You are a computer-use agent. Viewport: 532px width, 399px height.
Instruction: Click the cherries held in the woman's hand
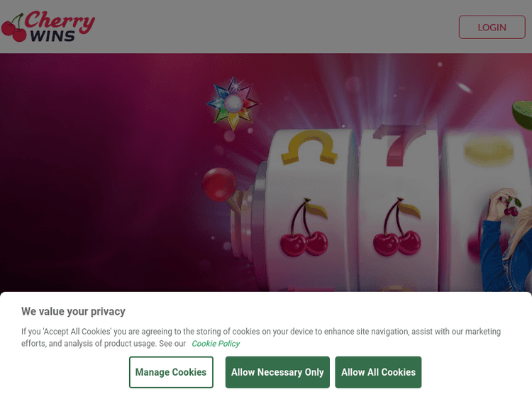click(511, 207)
